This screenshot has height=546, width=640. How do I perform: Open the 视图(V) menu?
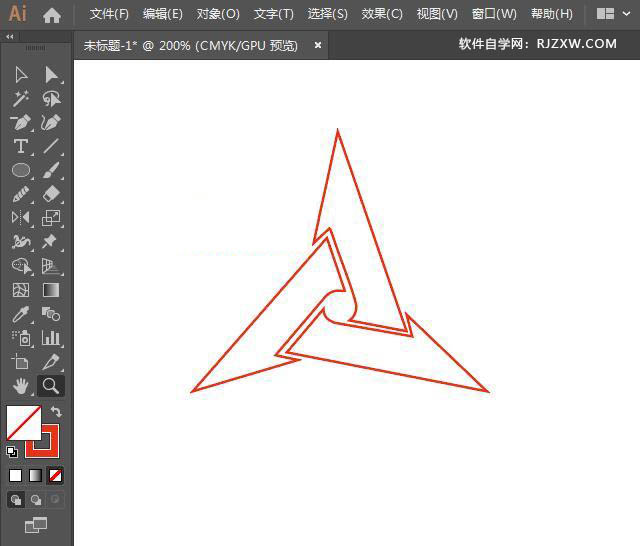(x=437, y=14)
